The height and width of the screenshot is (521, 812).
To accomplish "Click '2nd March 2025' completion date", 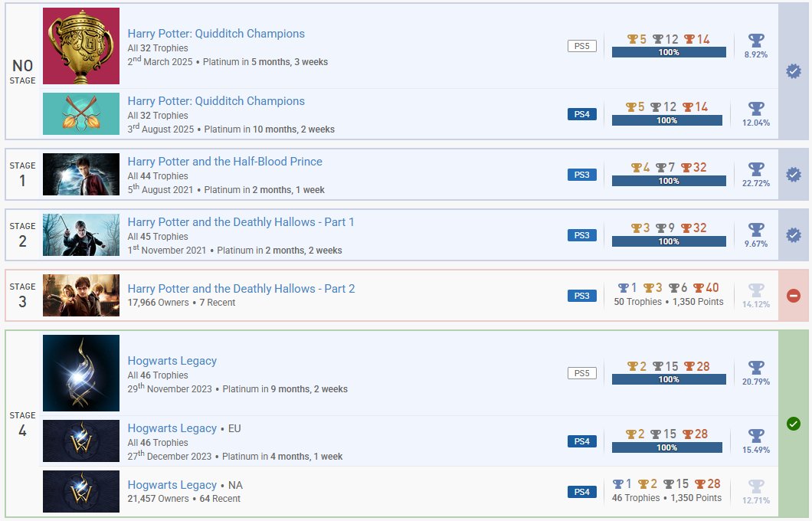I will pos(160,61).
